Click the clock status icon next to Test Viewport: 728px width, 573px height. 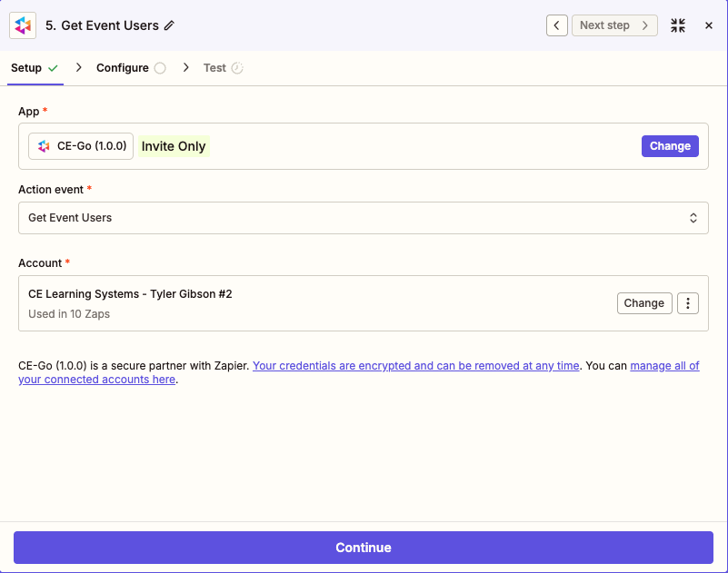click(237, 68)
